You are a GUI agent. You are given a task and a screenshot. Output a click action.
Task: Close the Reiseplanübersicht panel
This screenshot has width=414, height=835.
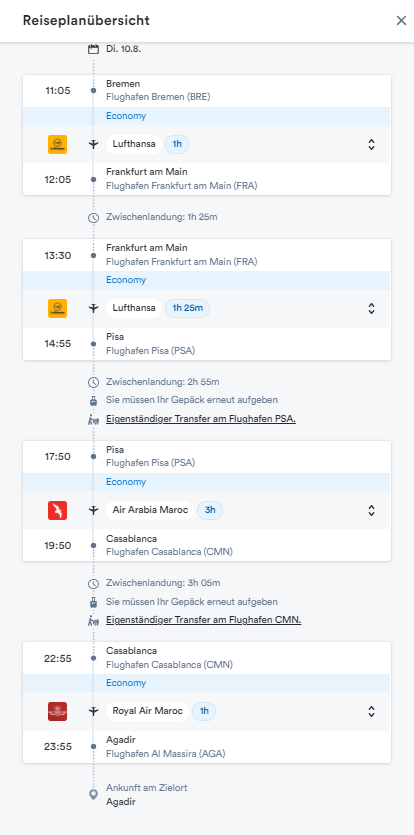pyautogui.click(x=401, y=21)
